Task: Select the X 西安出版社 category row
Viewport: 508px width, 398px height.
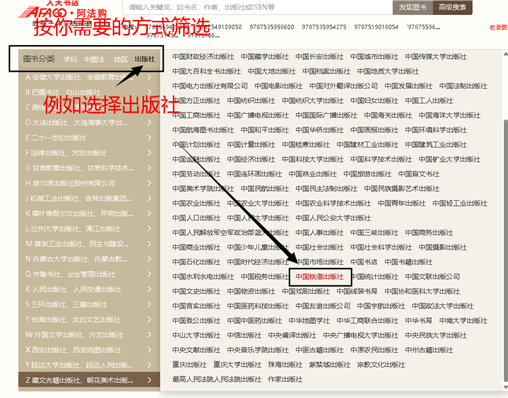Action: [x=89, y=350]
